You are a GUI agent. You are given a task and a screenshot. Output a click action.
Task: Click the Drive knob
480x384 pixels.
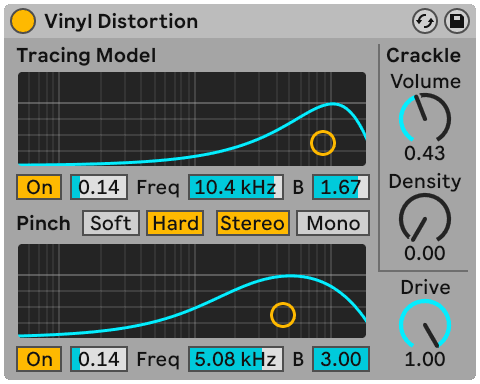click(x=425, y=324)
